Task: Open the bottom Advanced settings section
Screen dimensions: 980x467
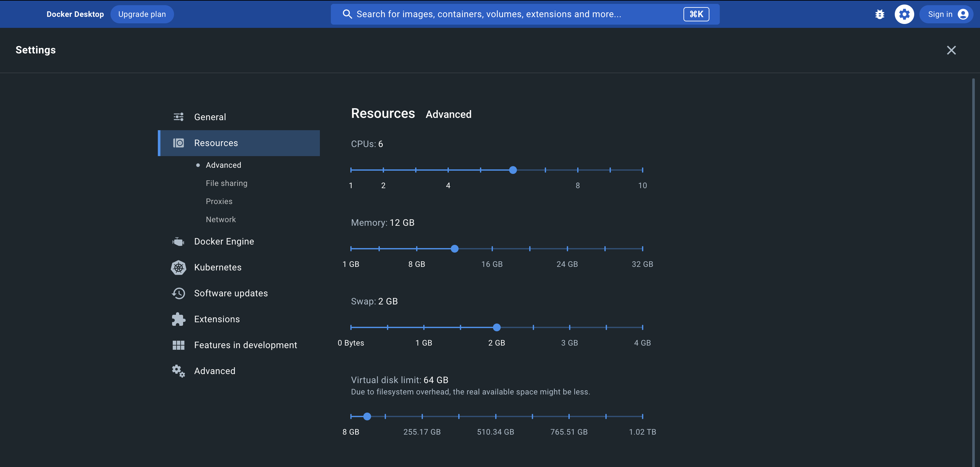Action: pyautogui.click(x=239, y=371)
